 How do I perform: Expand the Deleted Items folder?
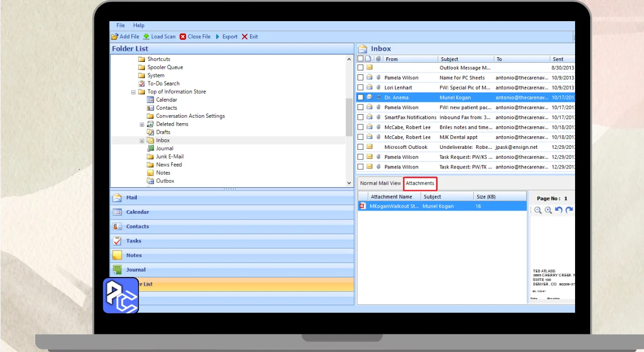[142, 124]
